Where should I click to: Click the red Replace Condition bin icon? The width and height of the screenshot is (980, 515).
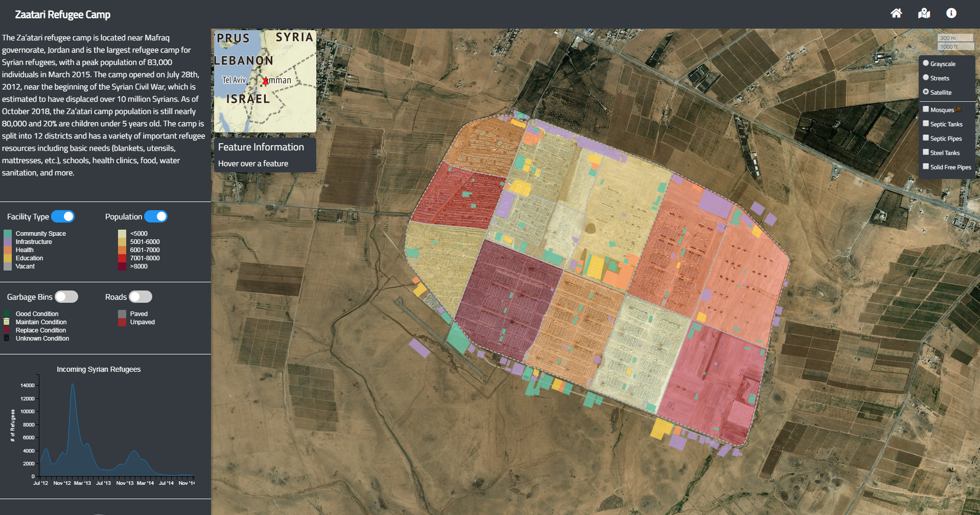pos(7,330)
